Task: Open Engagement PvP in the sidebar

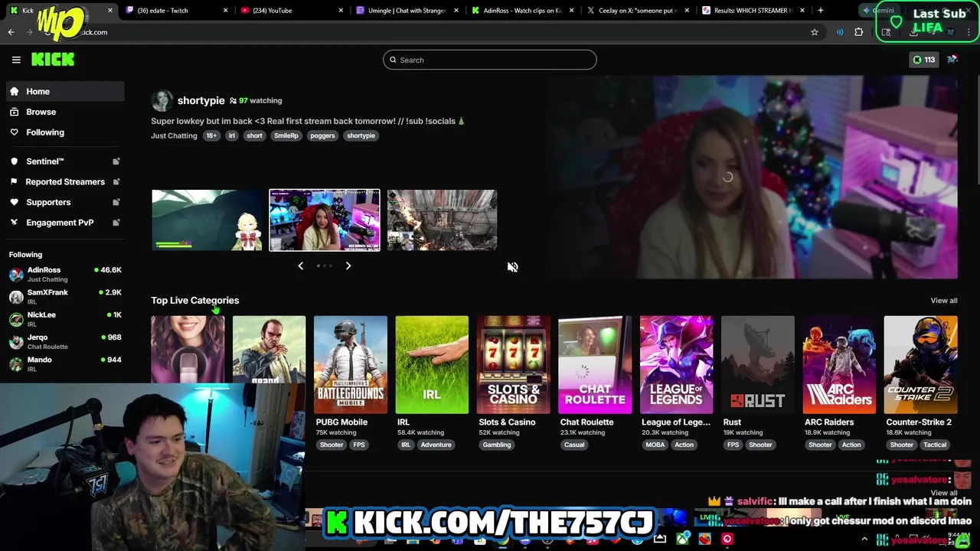Action: 65,223
